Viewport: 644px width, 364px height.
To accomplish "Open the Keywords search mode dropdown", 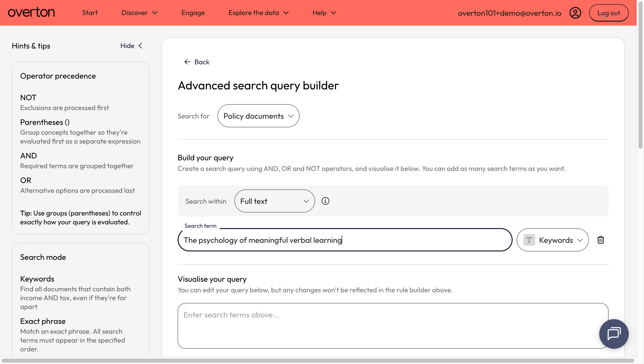I will [x=552, y=240].
